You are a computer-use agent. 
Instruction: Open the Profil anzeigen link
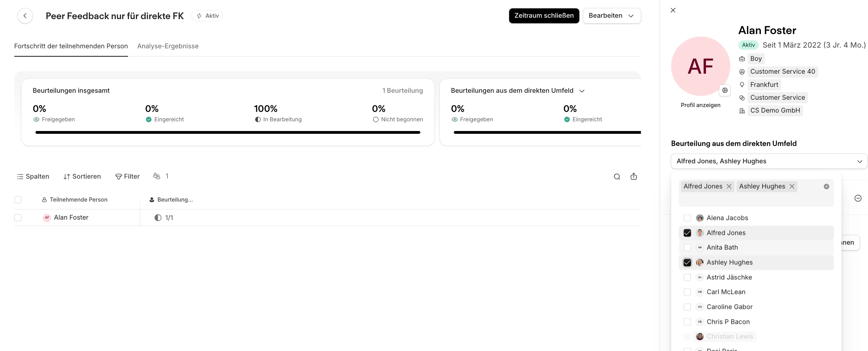pyautogui.click(x=700, y=105)
